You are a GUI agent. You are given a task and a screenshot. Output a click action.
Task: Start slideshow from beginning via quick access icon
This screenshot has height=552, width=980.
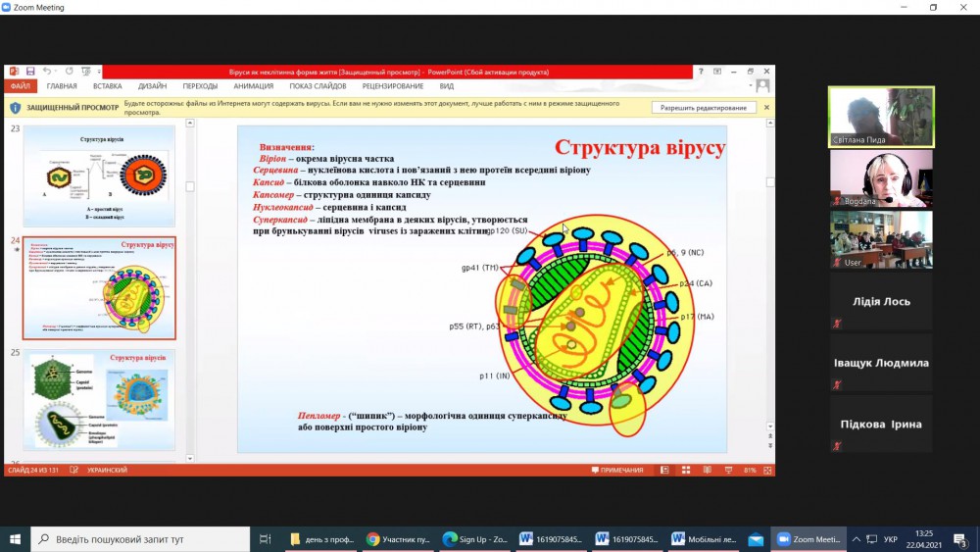pos(85,72)
